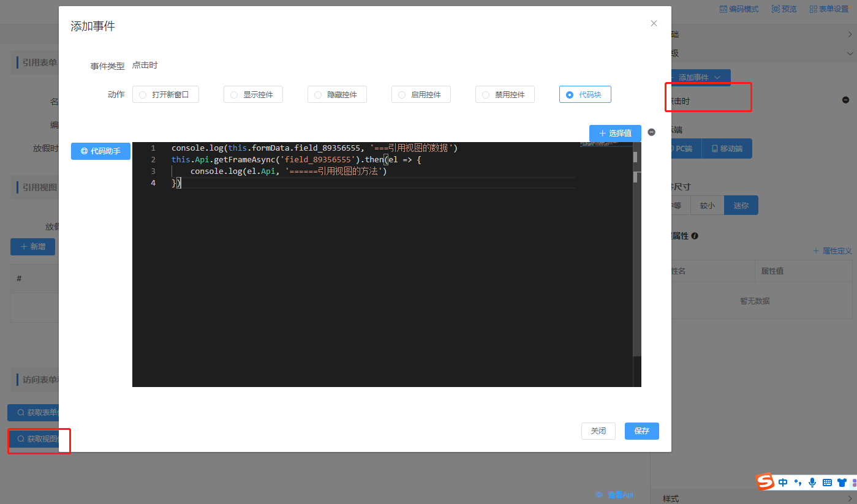Collapse the 高级 section chevron
857x504 pixels.
pos(850,53)
